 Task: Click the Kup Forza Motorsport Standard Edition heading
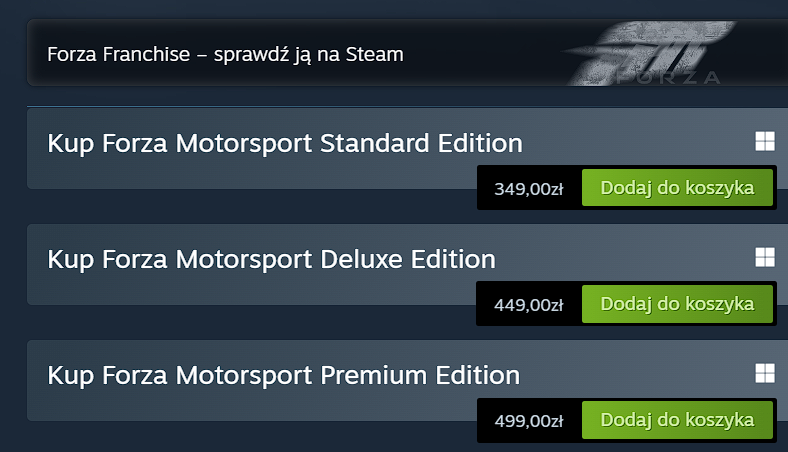285,143
